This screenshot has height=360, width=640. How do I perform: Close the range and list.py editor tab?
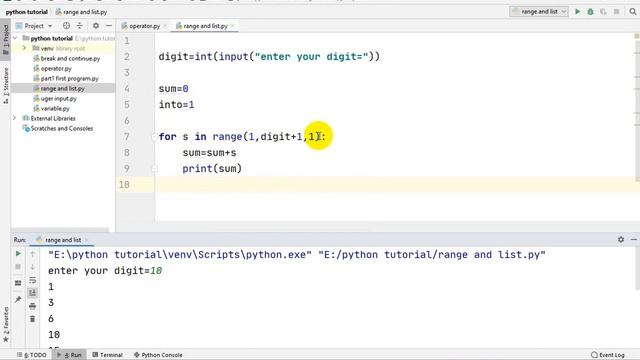click(232, 26)
